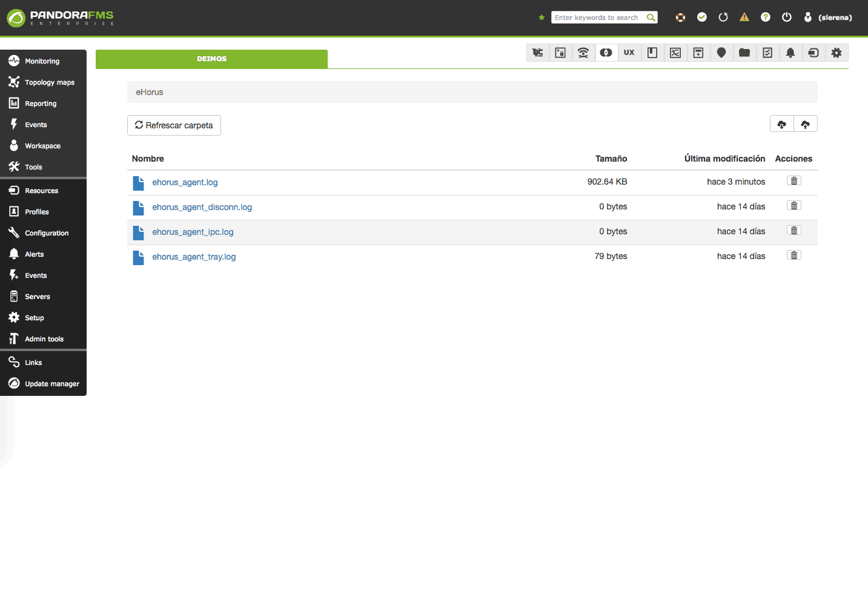Click the Tamaño column header
The height and width of the screenshot is (592, 868).
tap(611, 159)
